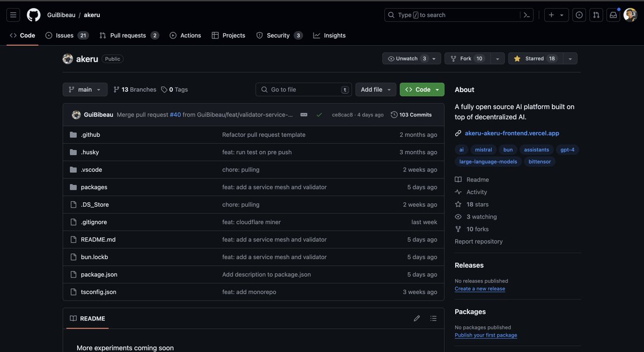Click the mistral topic tag
This screenshot has width=644, height=352.
(484, 150)
